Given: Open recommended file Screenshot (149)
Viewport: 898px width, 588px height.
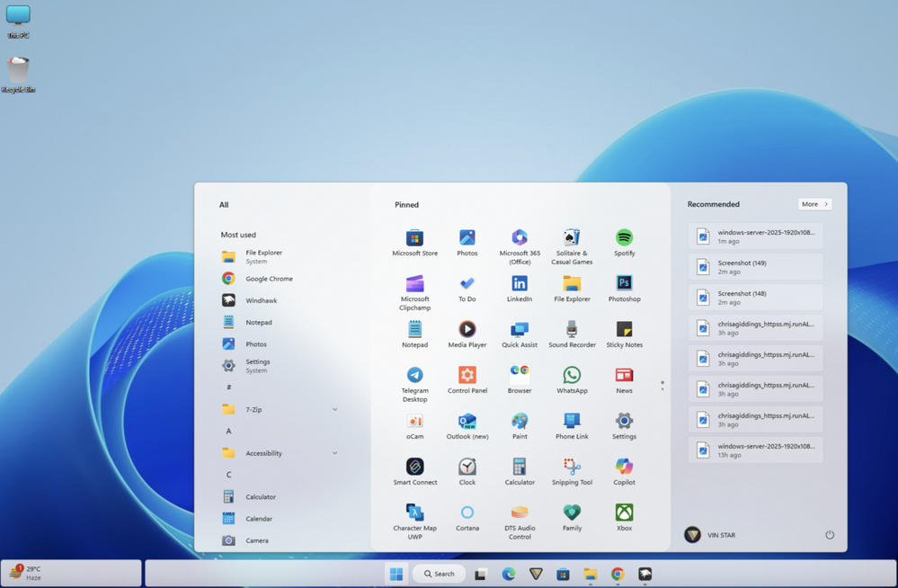Looking at the screenshot, I should (755, 266).
